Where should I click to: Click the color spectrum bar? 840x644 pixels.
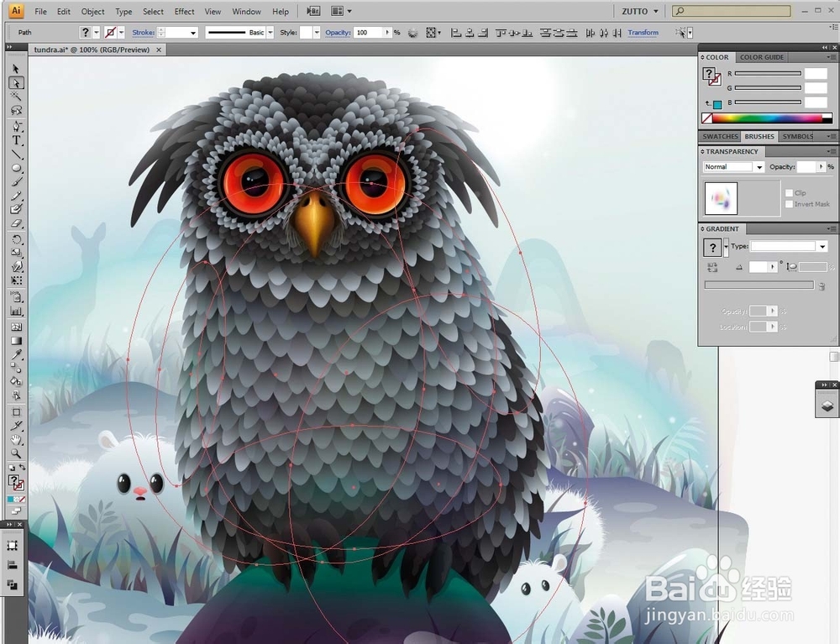point(767,118)
